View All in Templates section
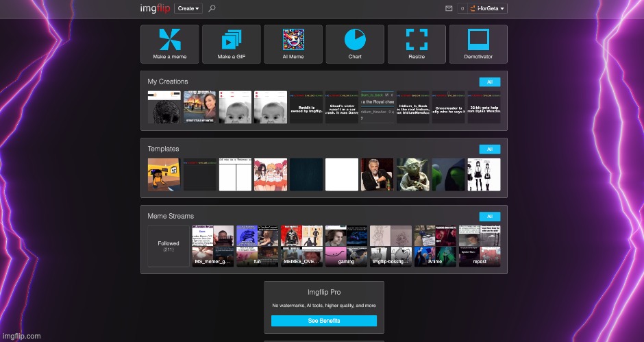The image size is (644, 342). pos(490,149)
